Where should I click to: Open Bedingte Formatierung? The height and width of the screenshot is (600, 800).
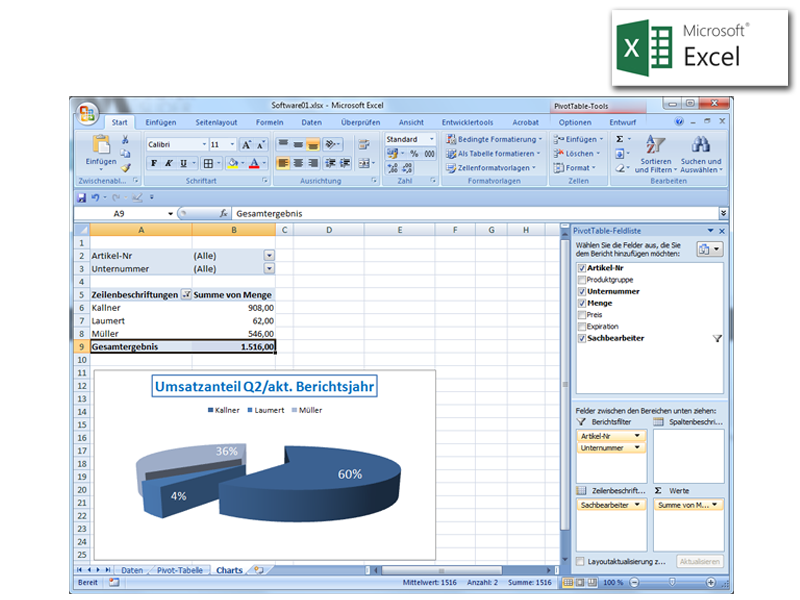[x=494, y=139]
